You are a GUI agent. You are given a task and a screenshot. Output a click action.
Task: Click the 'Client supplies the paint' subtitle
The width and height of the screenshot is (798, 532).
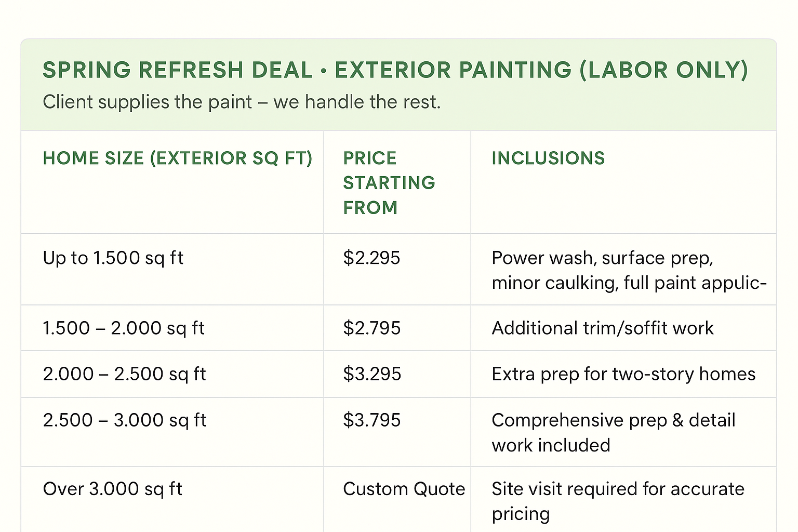coord(242,102)
